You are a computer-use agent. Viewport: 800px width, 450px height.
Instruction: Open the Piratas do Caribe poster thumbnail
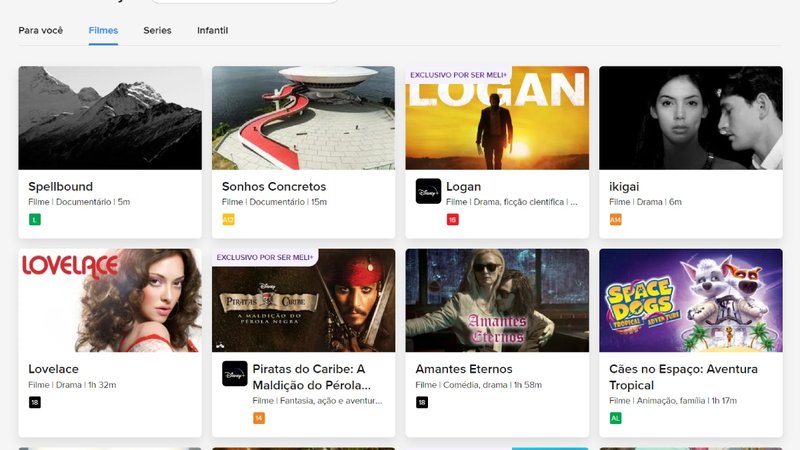[304, 301]
